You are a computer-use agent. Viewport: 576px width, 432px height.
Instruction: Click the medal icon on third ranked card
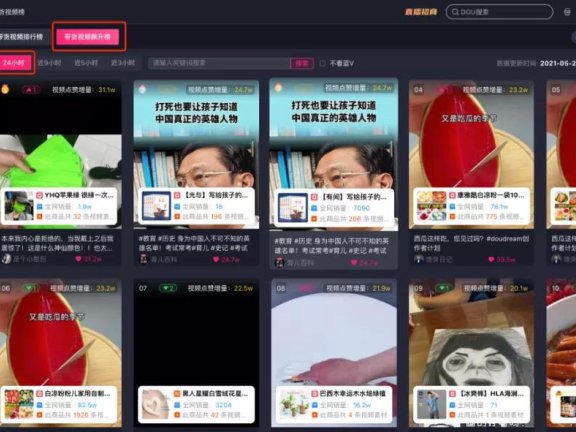279,87
